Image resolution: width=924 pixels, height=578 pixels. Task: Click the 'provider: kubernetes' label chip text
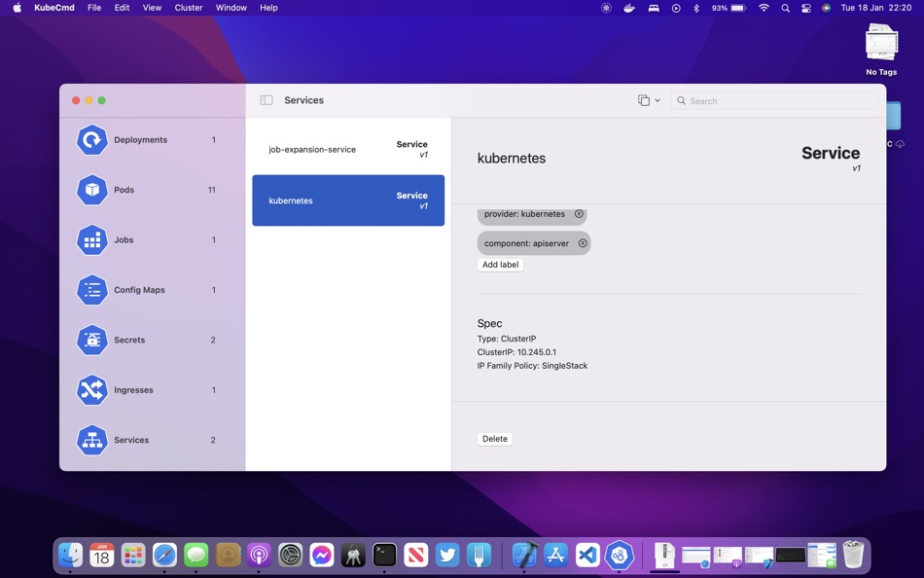pos(524,214)
